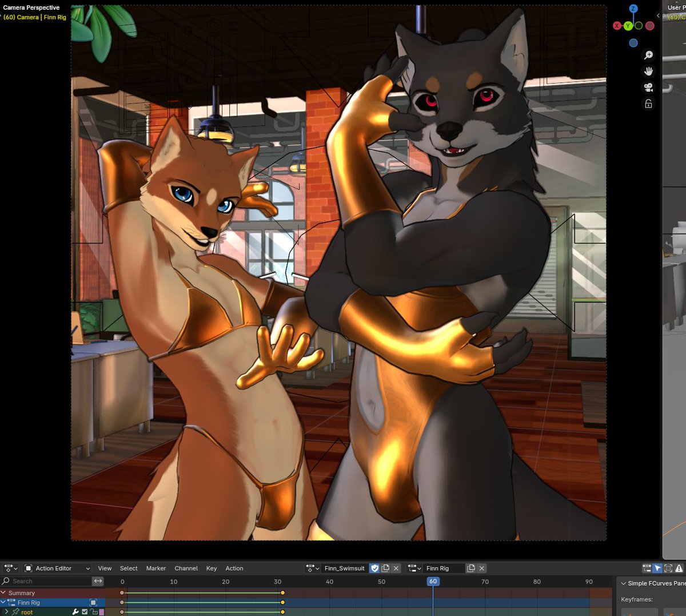Click the Finn Rig slot name field
This screenshot has width=686, height=616.
[445, 568]
